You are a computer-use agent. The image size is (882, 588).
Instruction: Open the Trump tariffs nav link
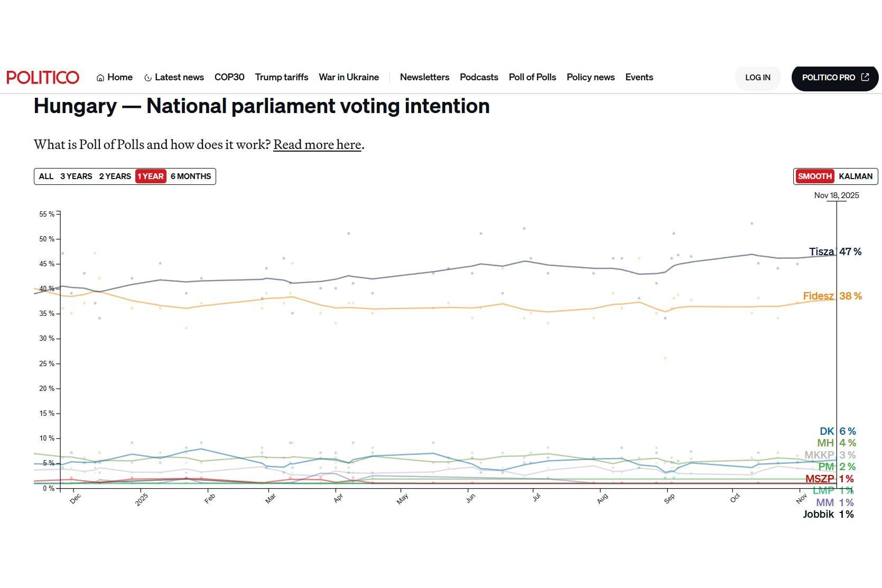click(x=281, y=77)
